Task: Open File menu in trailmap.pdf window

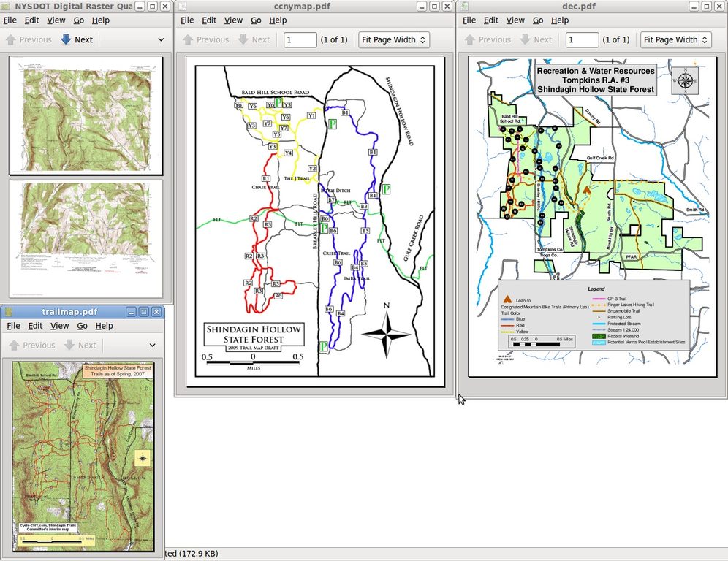Action: (13, 326)
